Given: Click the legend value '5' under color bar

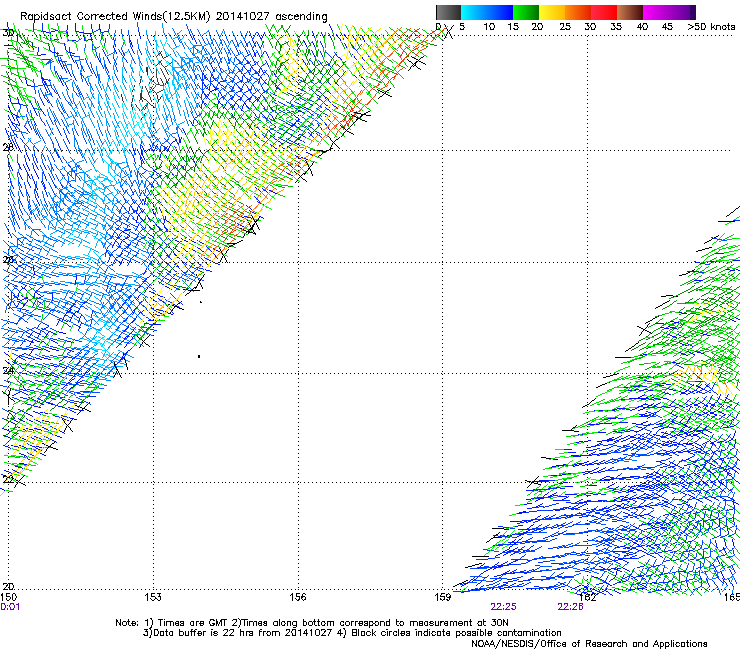Looking at the screenshot, I should point(462,27).
